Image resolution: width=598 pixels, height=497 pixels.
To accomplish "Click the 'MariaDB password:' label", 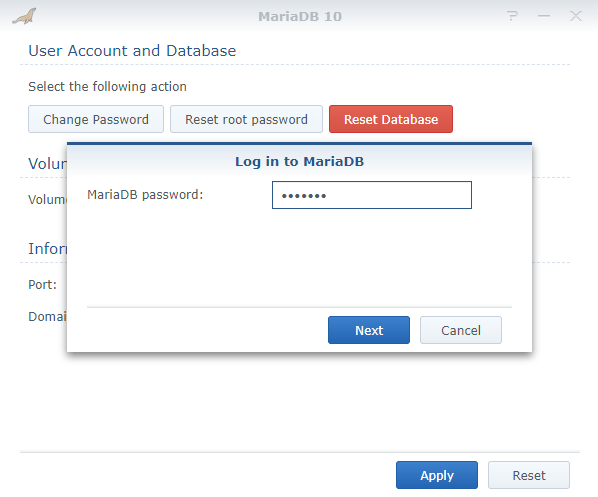I will [x=145, y=195].
